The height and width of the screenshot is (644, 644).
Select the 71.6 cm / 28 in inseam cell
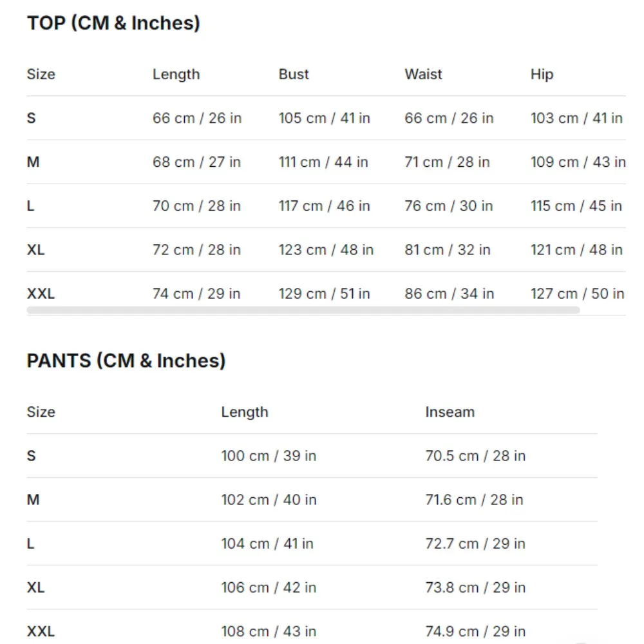pyautogui.click(x=474, y=500)
